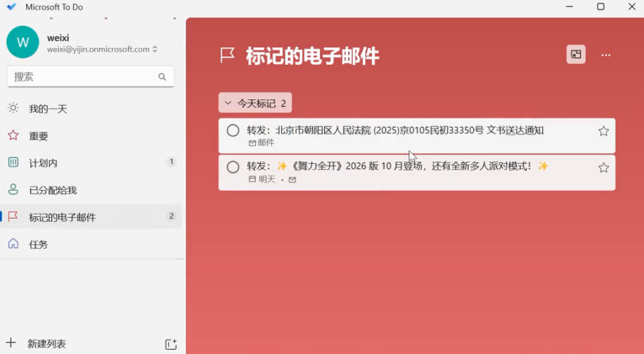The image size is (644, 354).
Task: Click the flag icon beside the list title
Action: (x=227, y=55)
